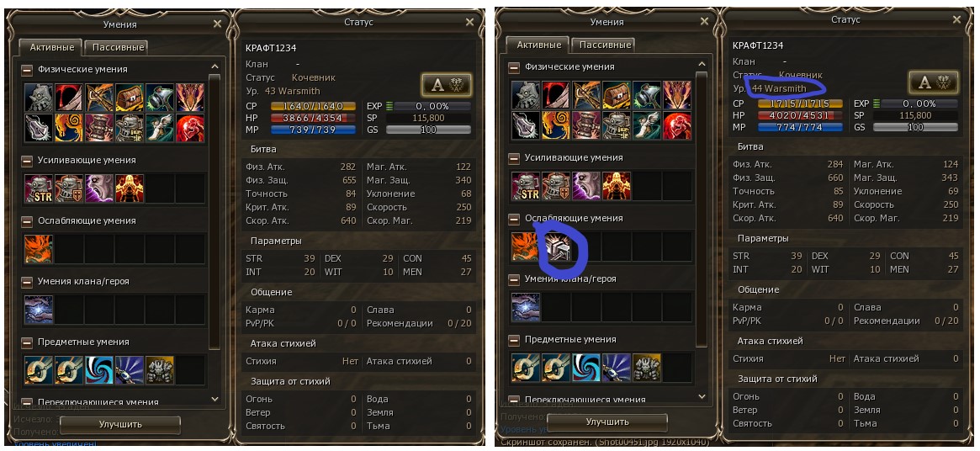Click skills list scroll-down arrow, level 44 screenshot
Screen dimensions: 980x451
(702, 396)
